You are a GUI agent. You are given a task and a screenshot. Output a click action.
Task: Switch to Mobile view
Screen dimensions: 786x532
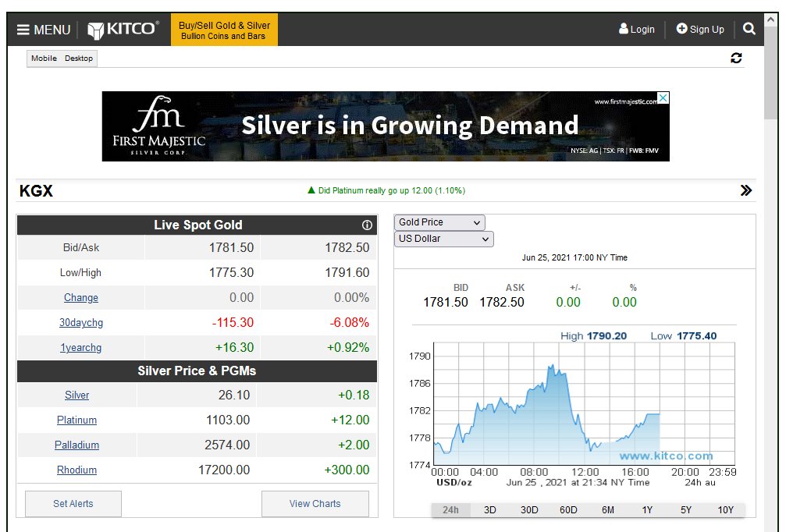point(44,58)
